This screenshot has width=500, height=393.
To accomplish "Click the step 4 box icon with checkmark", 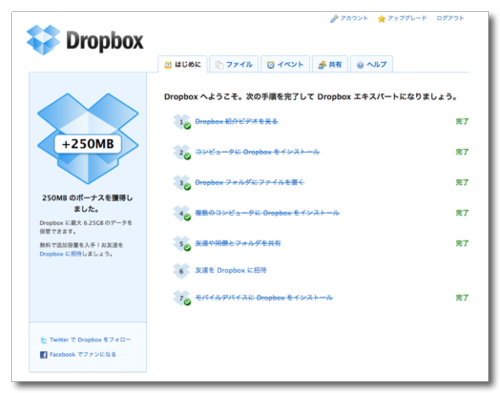I will pos(182,213).
